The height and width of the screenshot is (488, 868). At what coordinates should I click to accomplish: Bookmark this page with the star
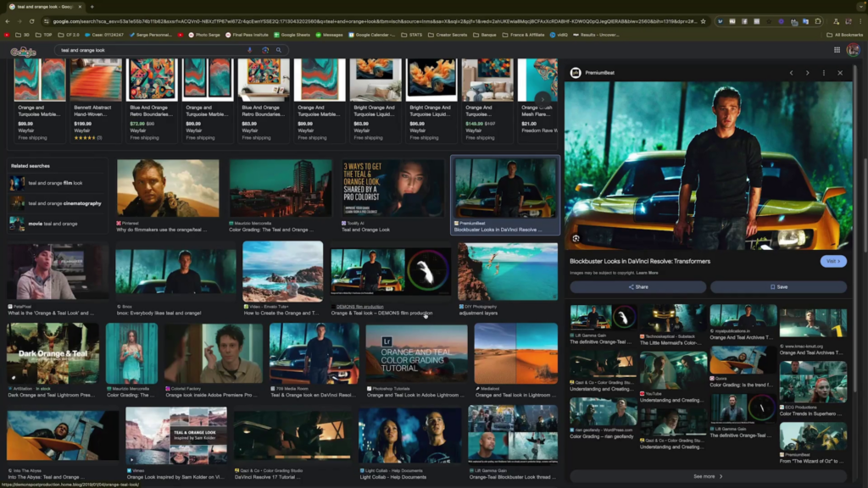tap(703, 21)
